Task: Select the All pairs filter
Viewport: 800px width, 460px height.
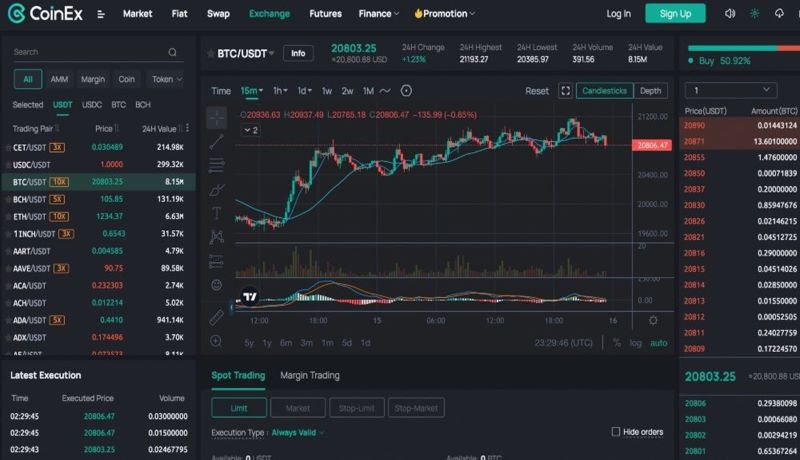Action: point(28,79)
